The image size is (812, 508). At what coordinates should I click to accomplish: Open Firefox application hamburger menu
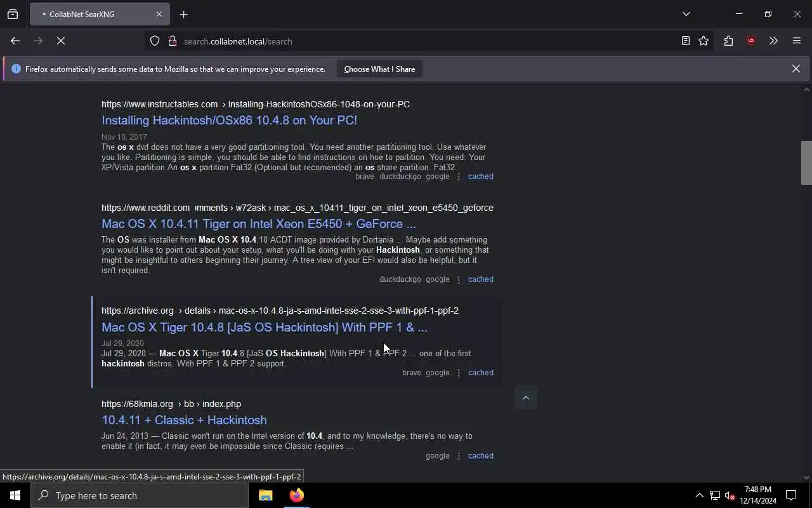coord(797,41)
